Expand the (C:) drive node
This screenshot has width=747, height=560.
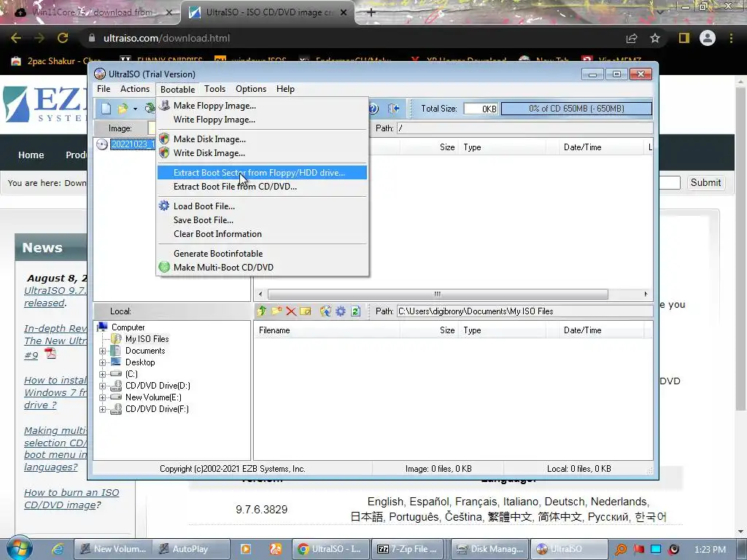click(102, 374)
